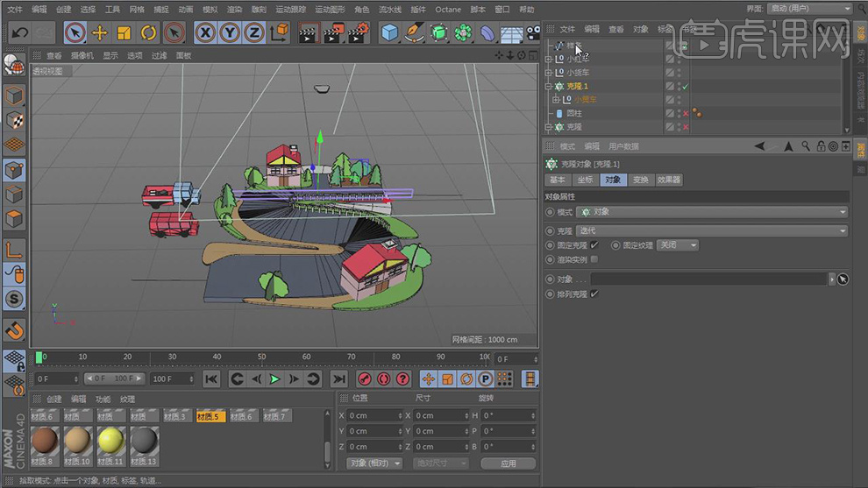Switch to the 变换 attribute tab
868x488 pixels.
coord(641,180)
